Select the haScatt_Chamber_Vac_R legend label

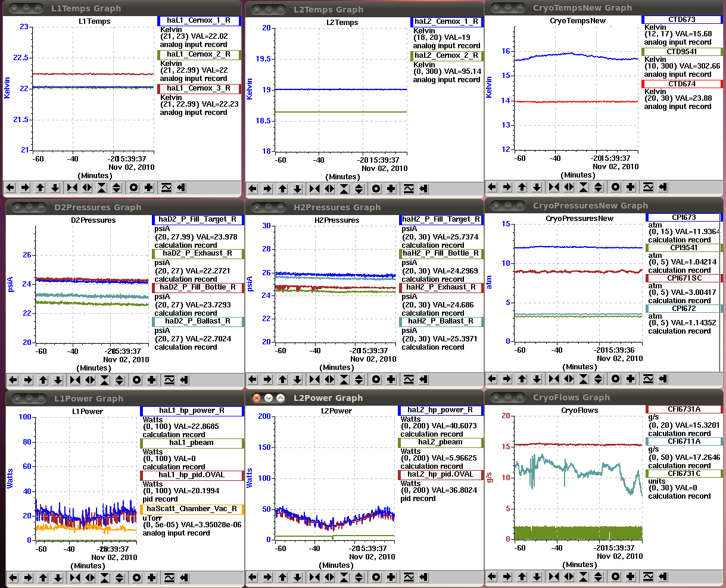pos(192,509)
